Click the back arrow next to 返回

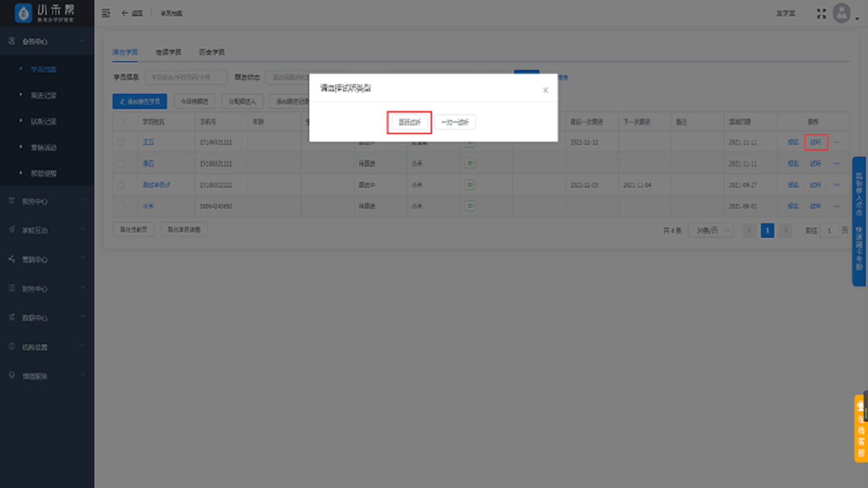click(x=124, y=12)
